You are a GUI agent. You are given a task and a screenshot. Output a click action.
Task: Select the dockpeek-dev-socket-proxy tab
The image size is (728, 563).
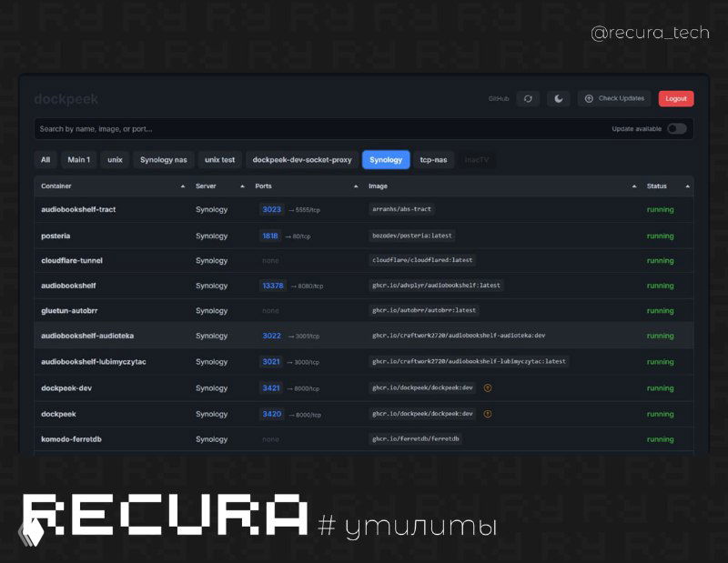coord(302,160)
